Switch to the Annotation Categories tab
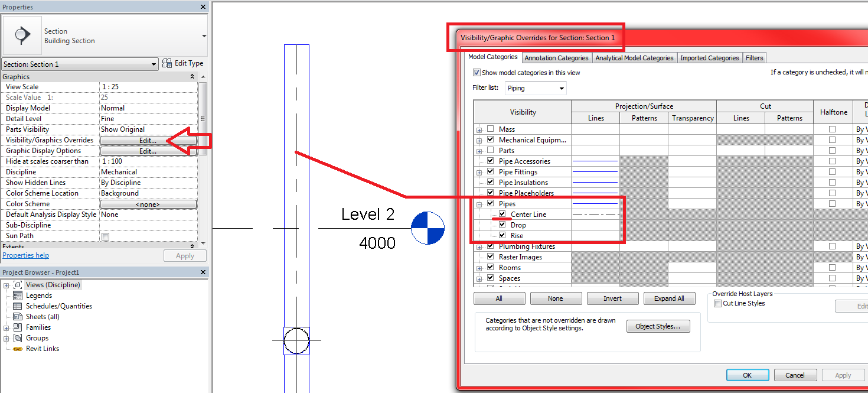Image resolution: width=868 pixels, height=393 pixels. coord(556,57)
